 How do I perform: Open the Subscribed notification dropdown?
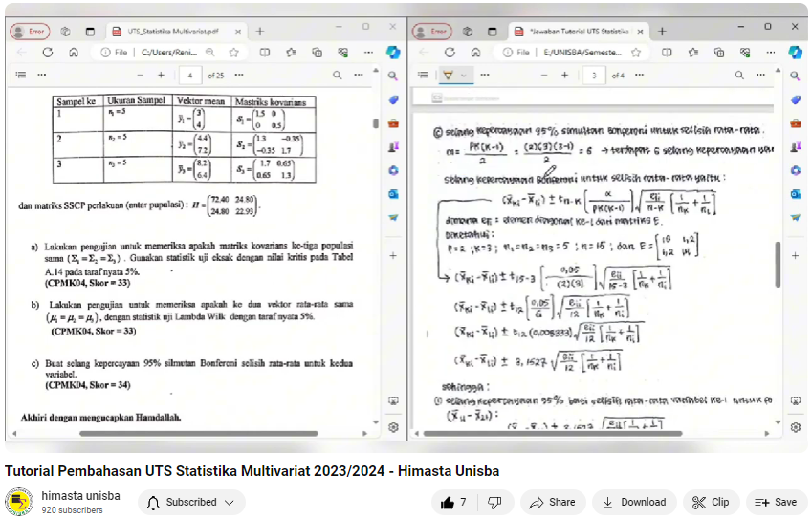(191, 502)
